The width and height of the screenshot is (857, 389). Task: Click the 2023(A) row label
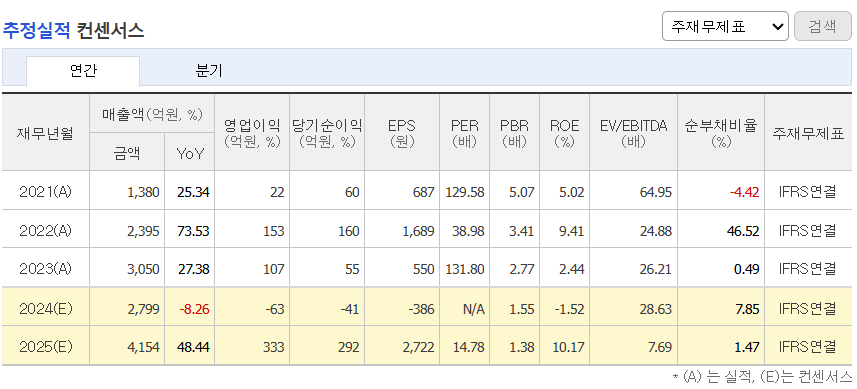[x=45, y=269]
